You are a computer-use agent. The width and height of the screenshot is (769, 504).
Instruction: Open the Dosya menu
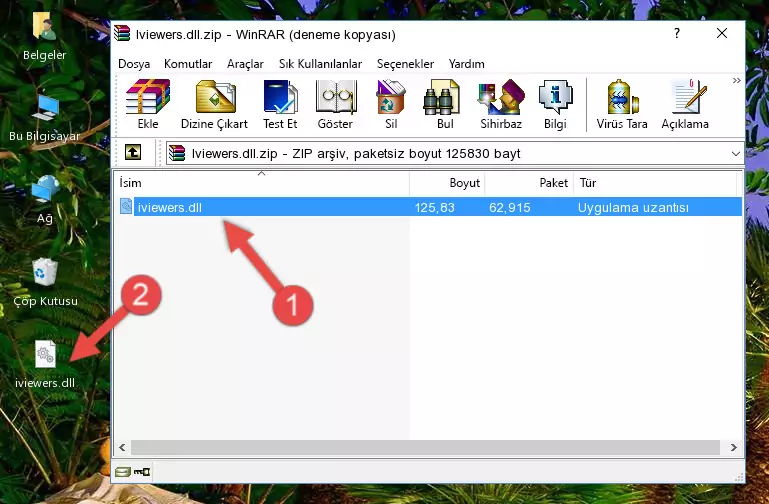[134, 64]
